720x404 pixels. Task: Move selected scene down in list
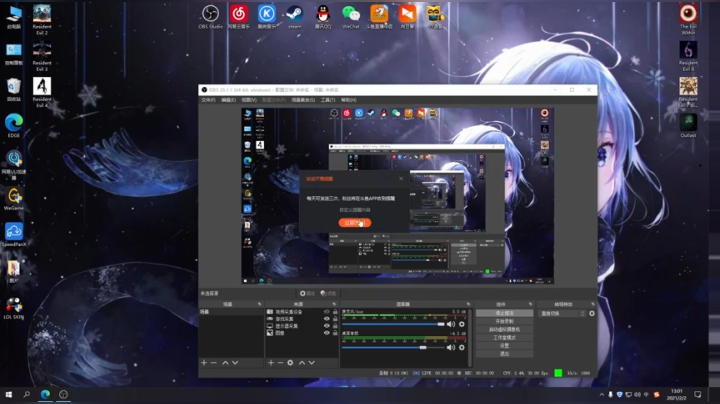[x=235, y=363]
